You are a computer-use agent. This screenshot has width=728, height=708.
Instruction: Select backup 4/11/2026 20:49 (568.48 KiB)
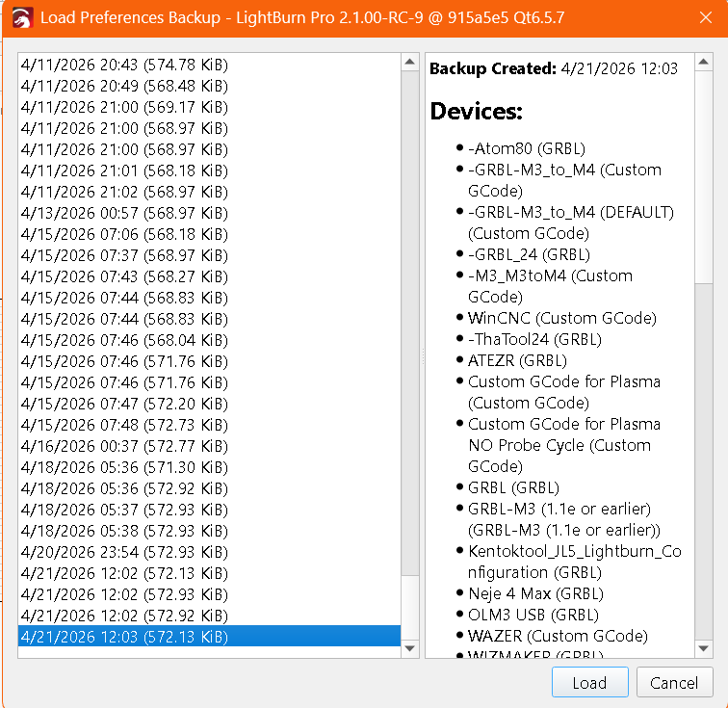(x=124, y=86)
